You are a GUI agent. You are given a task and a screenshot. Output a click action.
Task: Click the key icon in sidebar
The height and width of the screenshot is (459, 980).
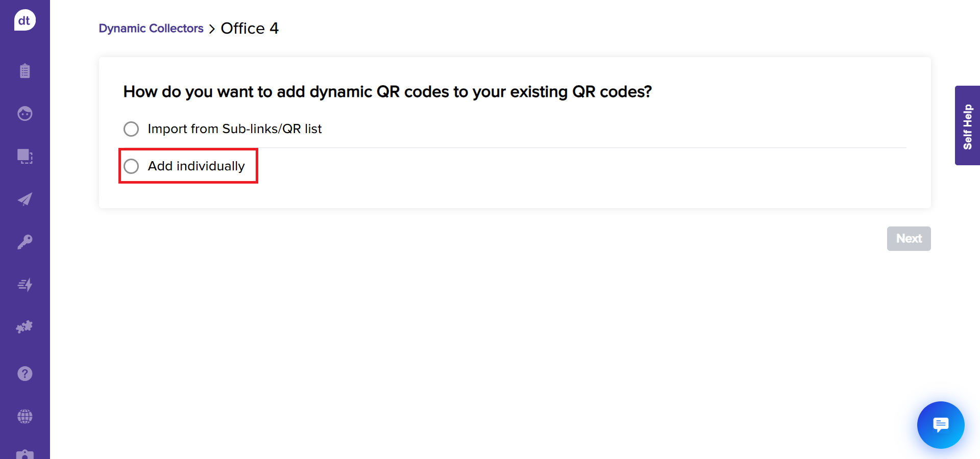(24, 242)
